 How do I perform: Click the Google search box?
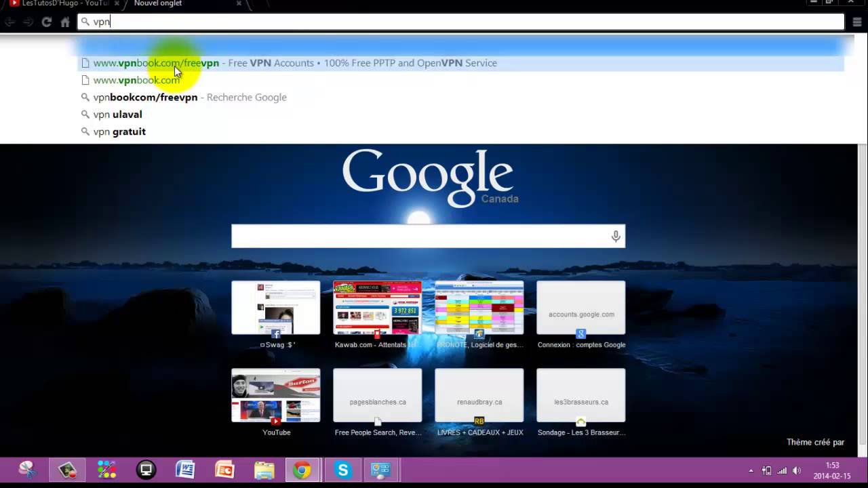428,236
